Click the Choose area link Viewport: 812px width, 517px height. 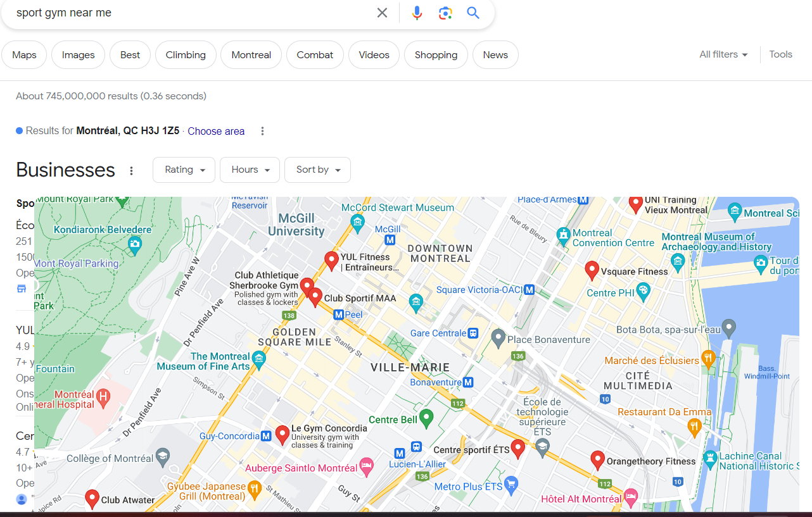[x=216, y=131]
